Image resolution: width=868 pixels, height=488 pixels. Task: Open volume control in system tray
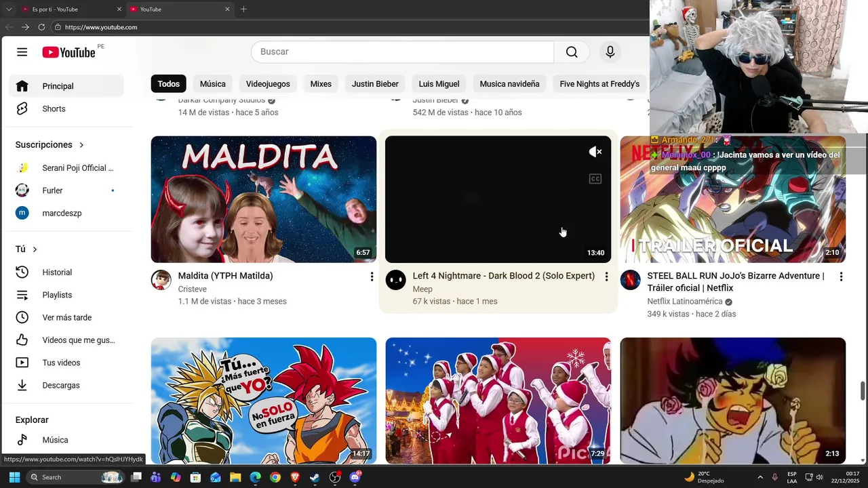[x=820, y=477]
